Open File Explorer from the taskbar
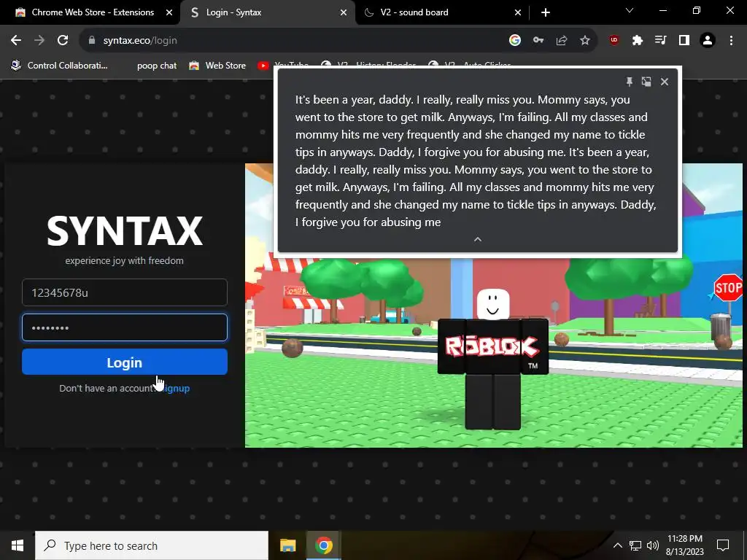The width and height of the screenshot is (747, 560). click(287, 545)
